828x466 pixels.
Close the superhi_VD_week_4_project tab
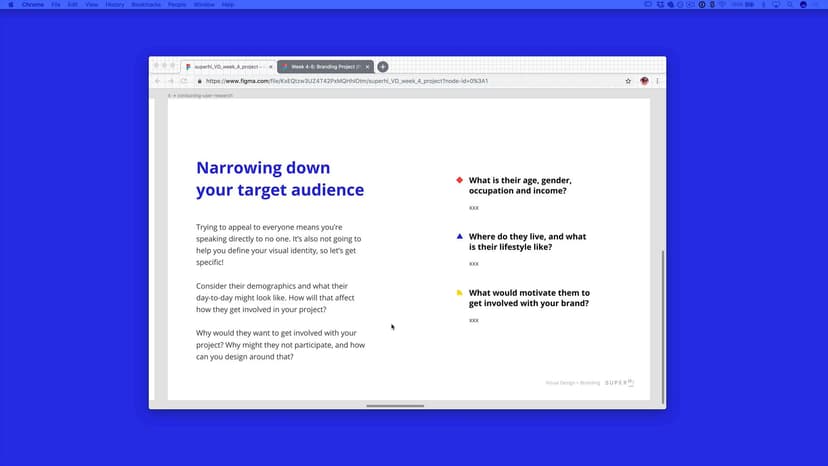(x=269, y=66)
